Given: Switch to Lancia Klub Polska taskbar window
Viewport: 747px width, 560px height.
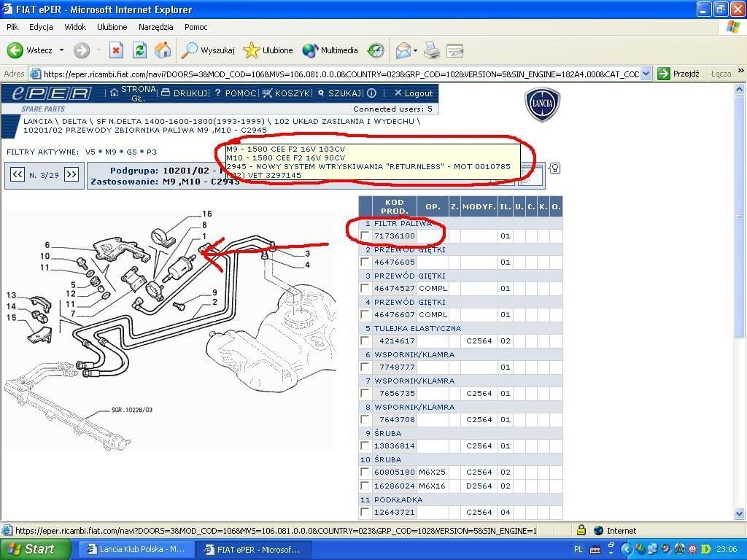Looking at the screenshot, I should (137, 550).
